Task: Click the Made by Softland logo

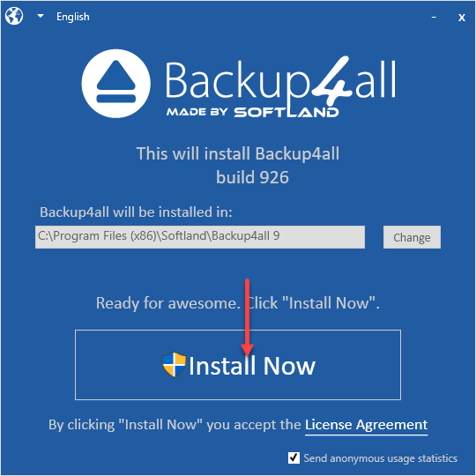Action: click(x=253, y=112)
